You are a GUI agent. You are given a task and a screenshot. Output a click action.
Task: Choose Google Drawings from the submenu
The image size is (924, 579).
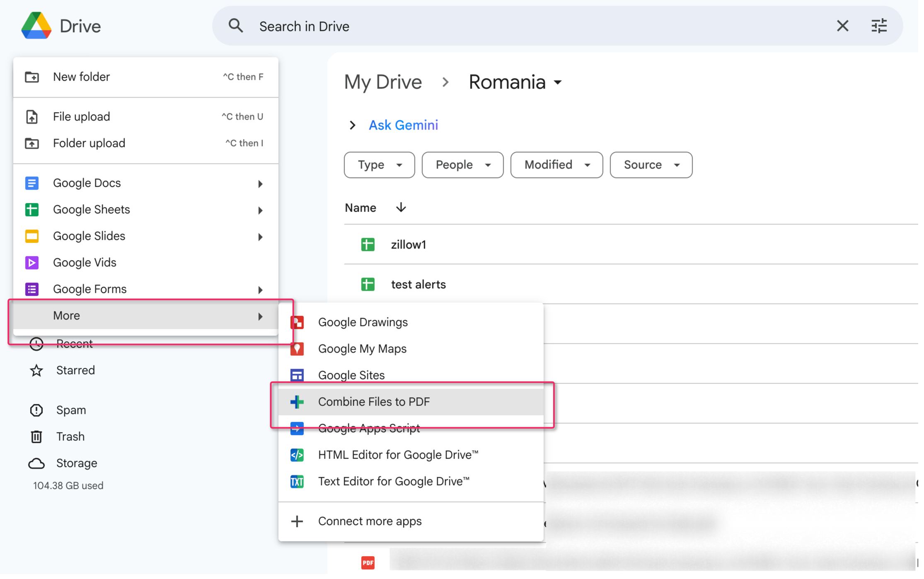363,322
